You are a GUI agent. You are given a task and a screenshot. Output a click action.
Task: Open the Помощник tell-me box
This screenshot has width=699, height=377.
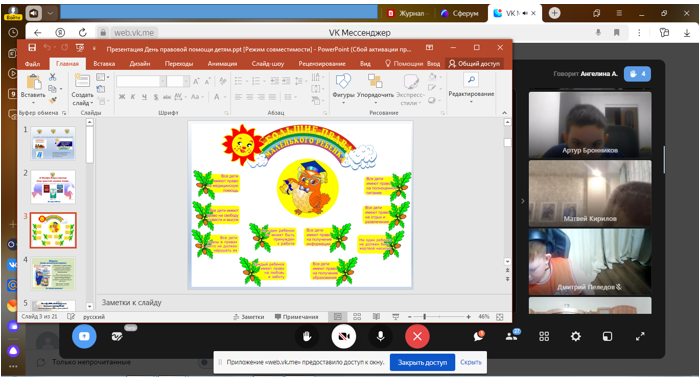coord(404,64)
